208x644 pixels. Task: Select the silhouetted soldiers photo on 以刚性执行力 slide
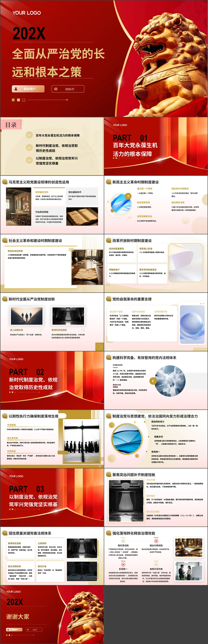point(82,441)
